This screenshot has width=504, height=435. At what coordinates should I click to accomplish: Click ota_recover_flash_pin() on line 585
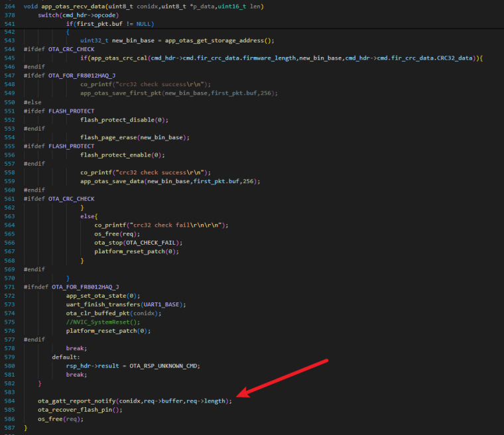tap(80, 410)
